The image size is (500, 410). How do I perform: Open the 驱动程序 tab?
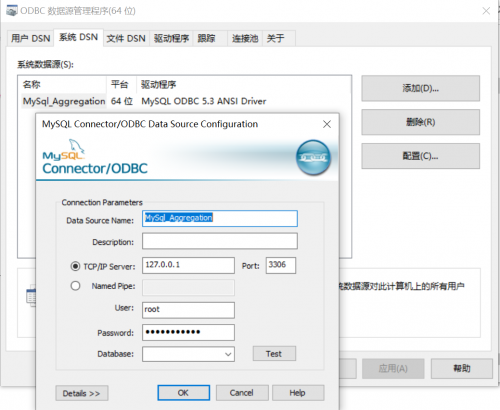171,39
